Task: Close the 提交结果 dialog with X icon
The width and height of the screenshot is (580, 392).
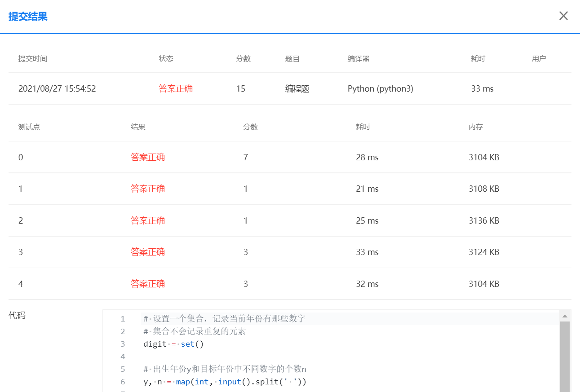Action: click(x=563, y=16)
